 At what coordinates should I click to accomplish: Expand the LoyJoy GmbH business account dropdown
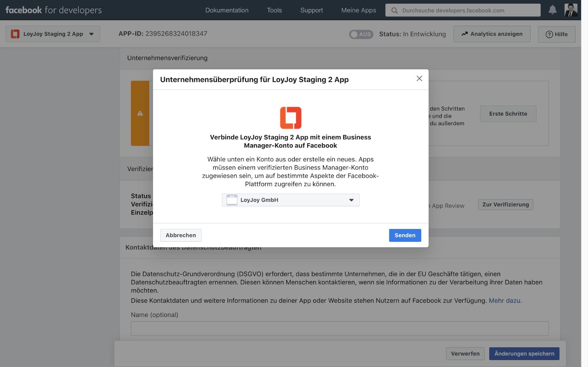click(290, 200)
